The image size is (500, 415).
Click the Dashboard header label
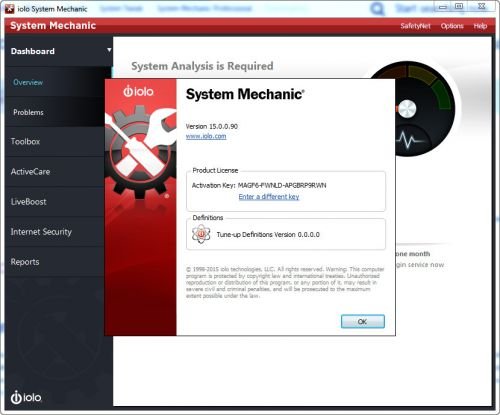(33, 51)
